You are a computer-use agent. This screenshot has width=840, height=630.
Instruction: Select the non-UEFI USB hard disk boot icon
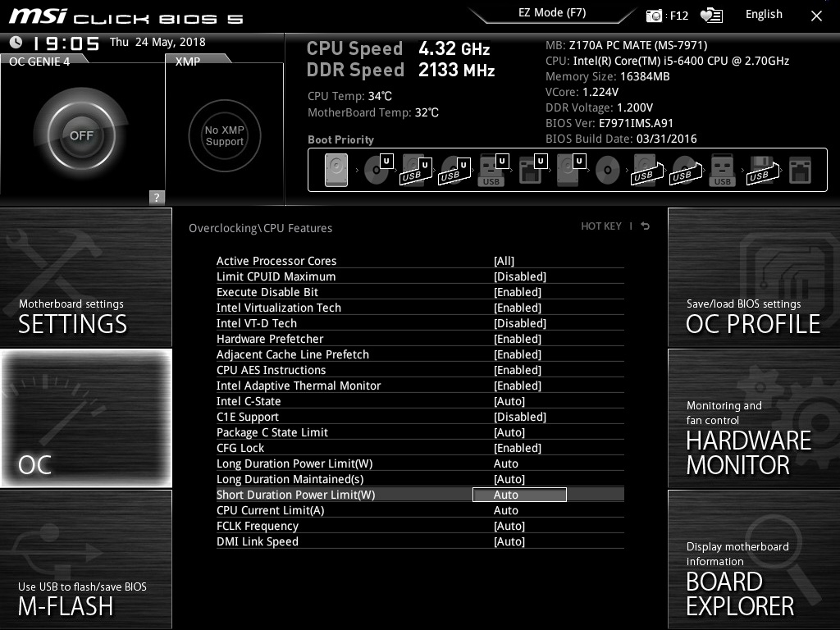point(647,171)
